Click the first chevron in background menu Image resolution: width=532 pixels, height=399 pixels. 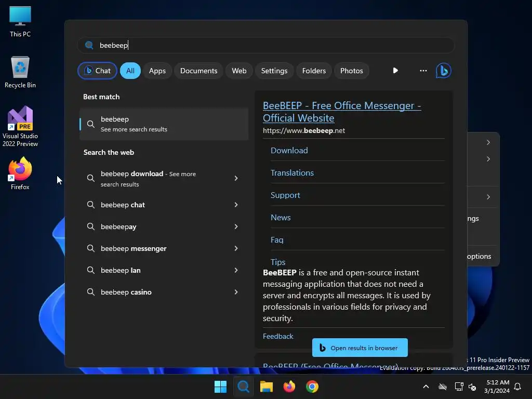click(x=488, y=142)
